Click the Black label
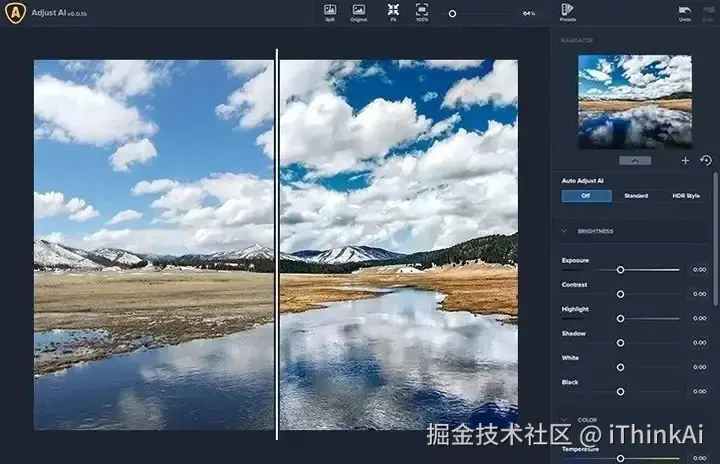720x464 pixels. click(570, 382)
